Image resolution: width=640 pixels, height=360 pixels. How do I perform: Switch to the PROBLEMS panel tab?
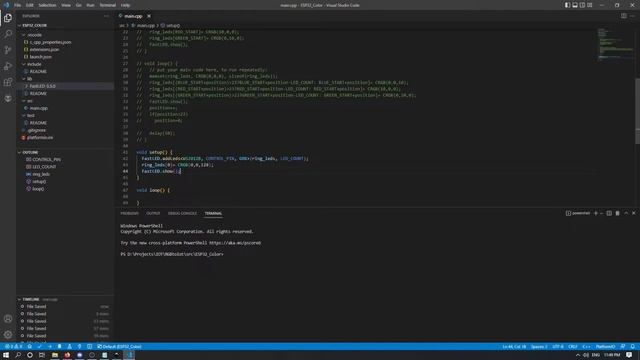pos(129,213)
